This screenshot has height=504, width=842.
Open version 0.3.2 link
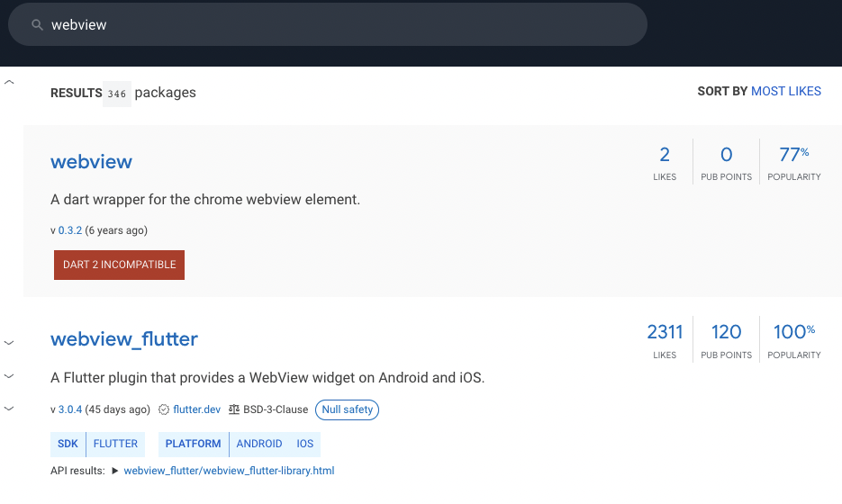(70, 230)
